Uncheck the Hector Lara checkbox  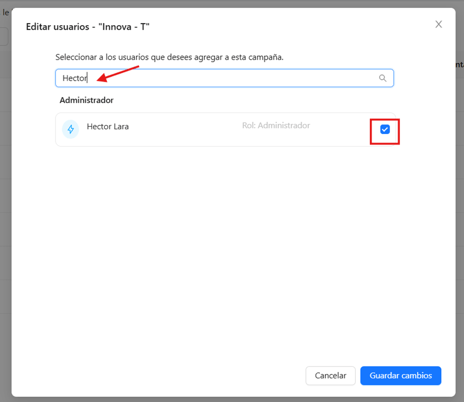pos(385,129)
